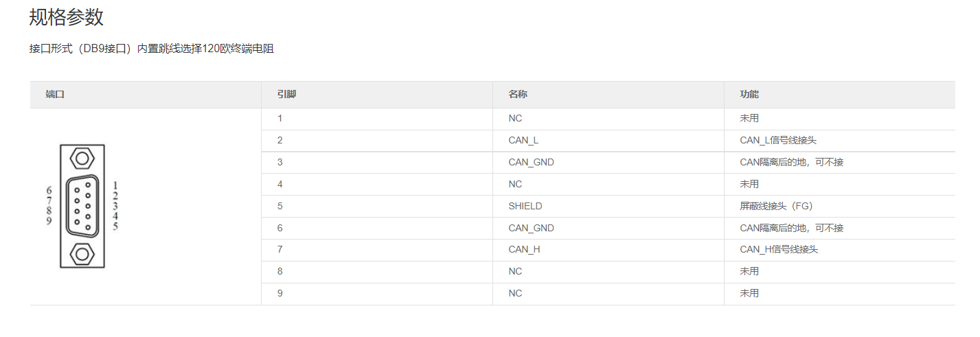The height and width of the screenshot is (337, 980).
Task: Click the CAN_L信号线接头 function cell
Action: (778, 140)
